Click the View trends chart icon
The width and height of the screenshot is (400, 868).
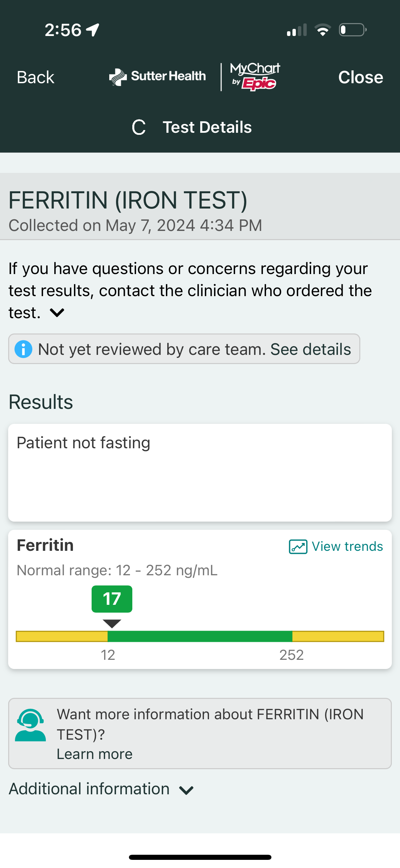click(298, 547)
